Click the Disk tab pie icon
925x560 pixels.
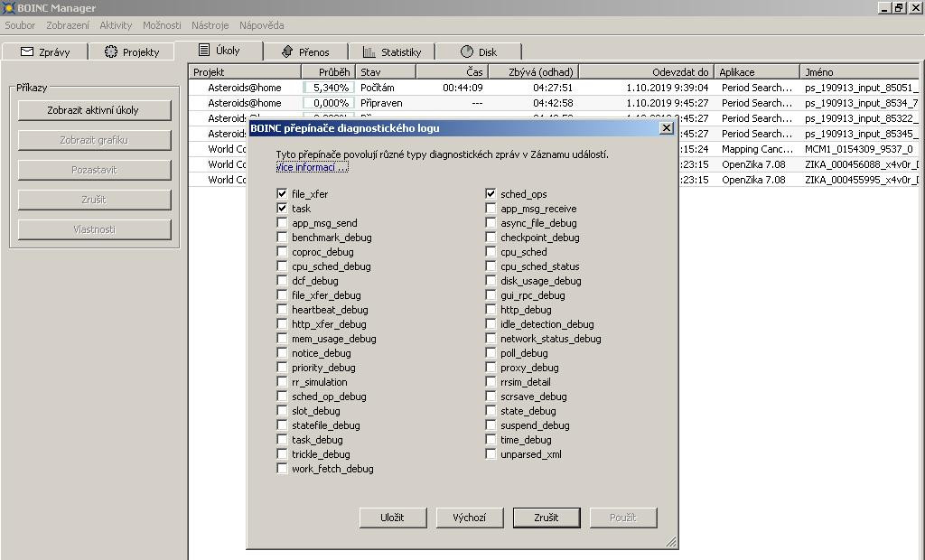467,51
